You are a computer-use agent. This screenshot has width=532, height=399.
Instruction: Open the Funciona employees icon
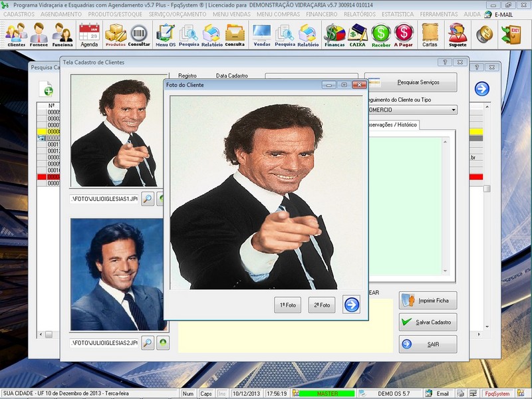point(62,35)
